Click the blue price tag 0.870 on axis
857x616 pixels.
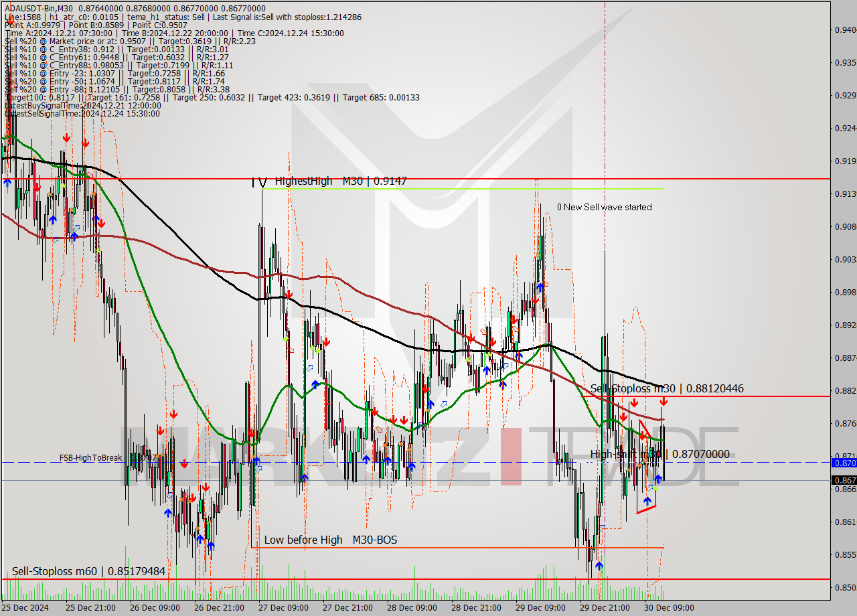[x=844, y=462]
